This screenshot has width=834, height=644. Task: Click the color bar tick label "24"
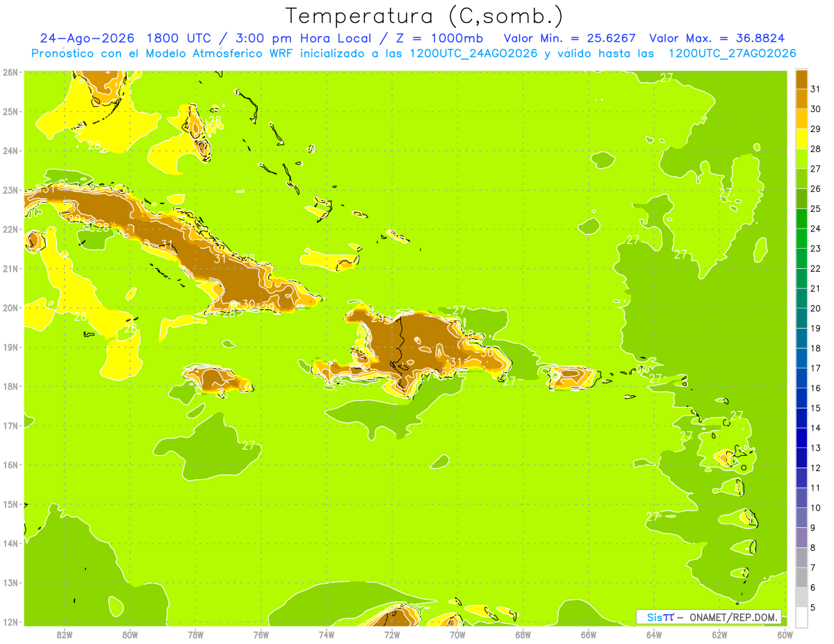click(816, 229)
